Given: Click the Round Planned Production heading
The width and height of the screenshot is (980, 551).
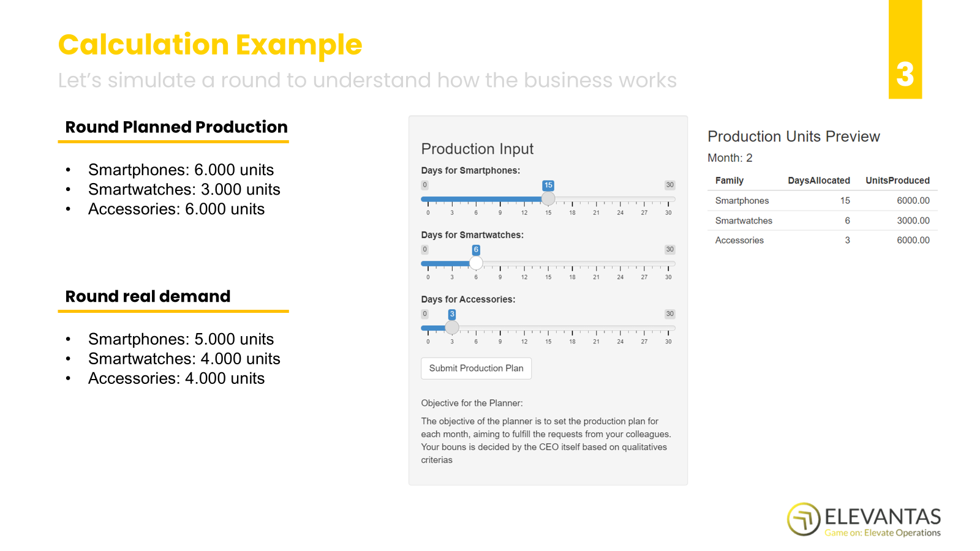Looking at the screenshot, I should (x=176, y=127).
